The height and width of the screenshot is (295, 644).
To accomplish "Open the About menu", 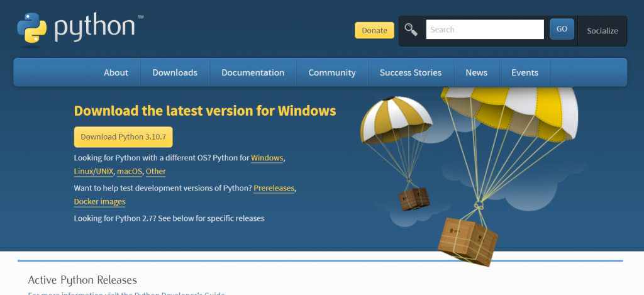I will click(116, 73).
